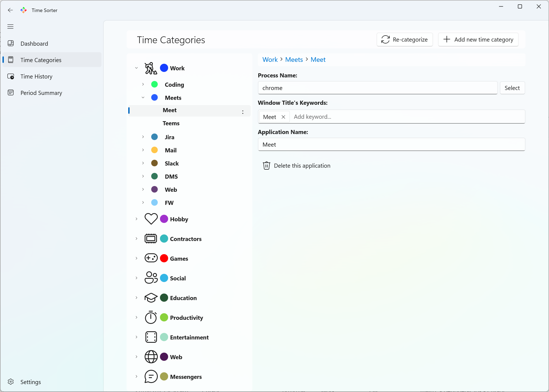Screen dimensions: 549x392
Task: Click the Education graduation cap icon
Action: [x=151, y=298]
